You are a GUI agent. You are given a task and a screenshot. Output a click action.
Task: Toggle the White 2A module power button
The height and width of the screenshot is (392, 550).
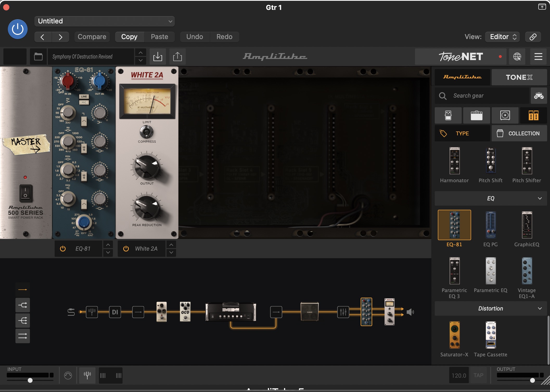tap(126, 249)
